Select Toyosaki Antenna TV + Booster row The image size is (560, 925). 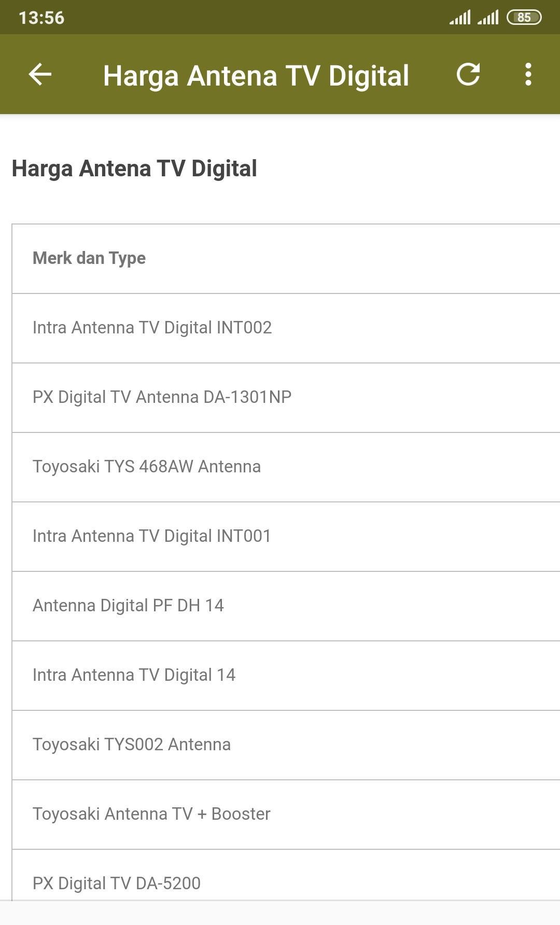click(286, 815)
